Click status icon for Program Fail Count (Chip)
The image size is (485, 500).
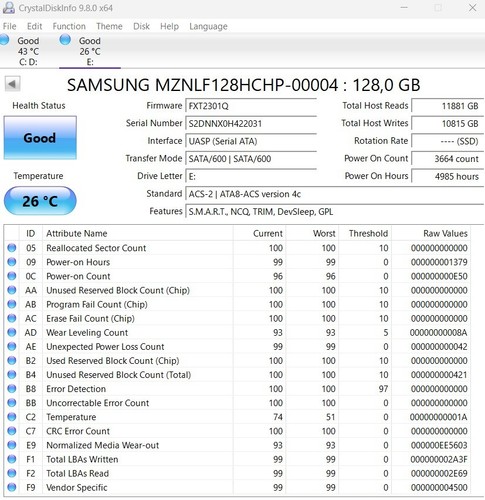[12, 304]
